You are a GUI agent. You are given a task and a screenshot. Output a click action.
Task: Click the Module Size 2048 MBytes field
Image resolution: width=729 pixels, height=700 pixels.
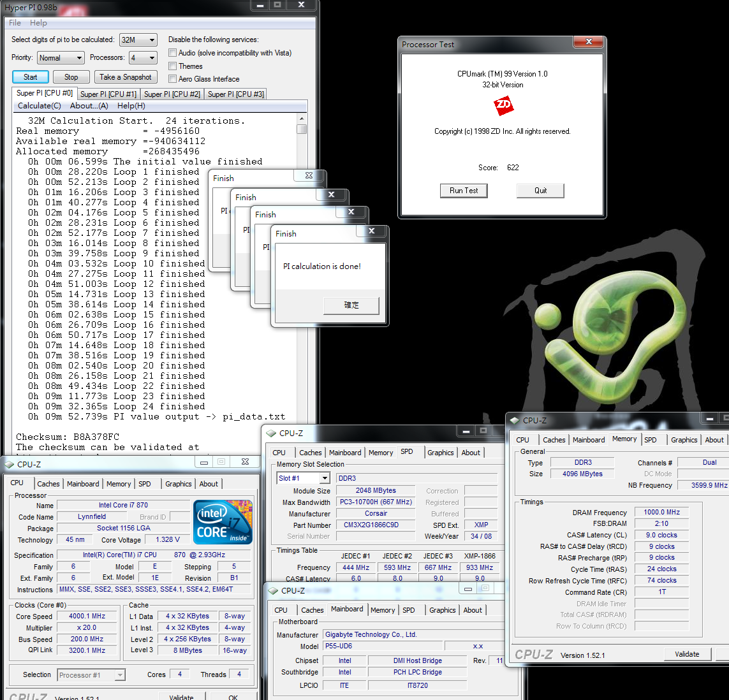coord(376,491)
